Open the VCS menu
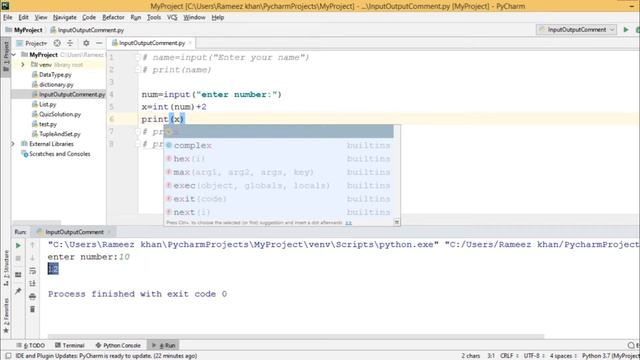Screen dimensions: 640x360 (x=172, y=17)
